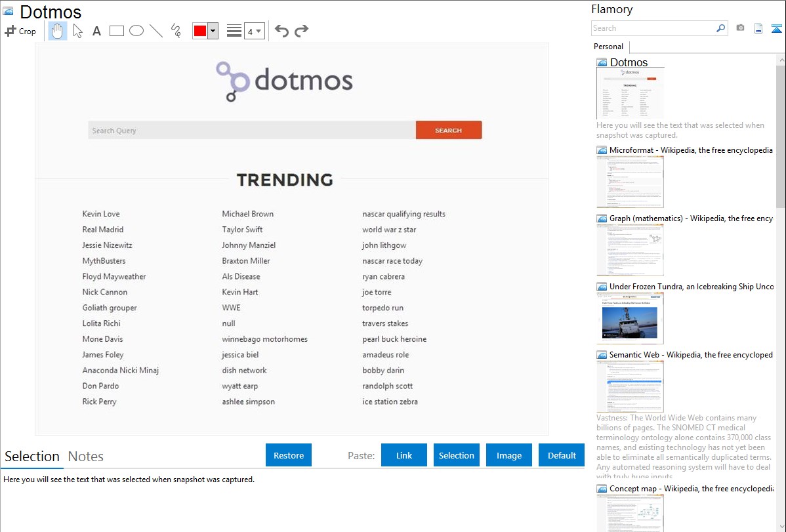Switch to the Notes tab
This screenshot has height=532, width=786.
tap(86, 457)
